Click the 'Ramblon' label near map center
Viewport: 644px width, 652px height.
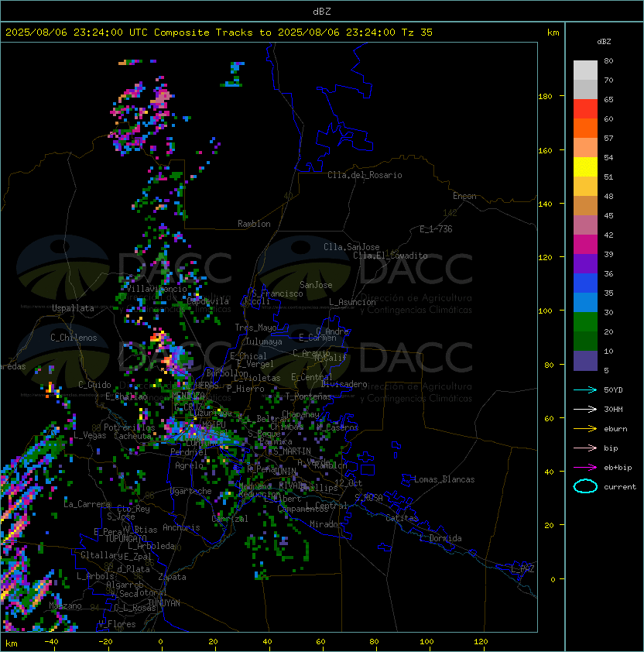click(254, 224)
